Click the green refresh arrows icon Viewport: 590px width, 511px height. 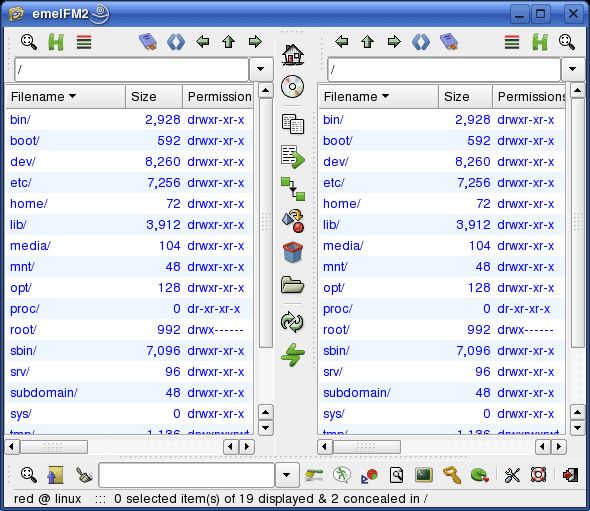pos(292,322)
